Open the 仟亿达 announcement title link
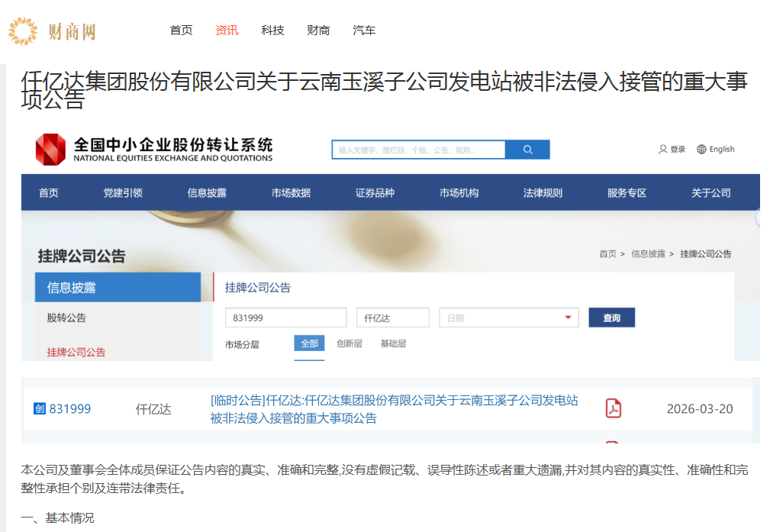770x532 pixels. pos(394,408)
